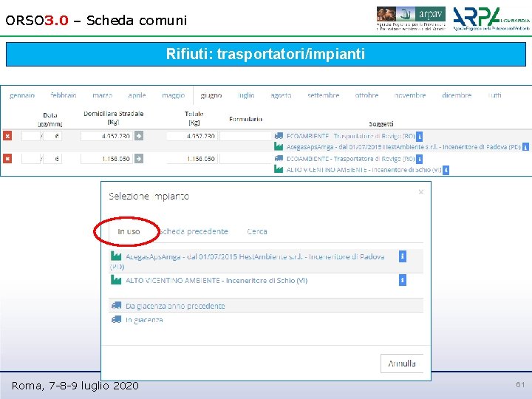
Task: Open info for ALTO VICENTINO in dialog list
Action: pyautogui.click(x=403, y=280)
